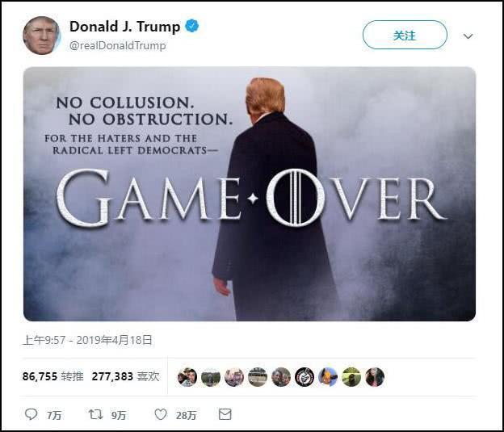The width and height of the screenshot is (504, 432).
Task: Open the Game Over tweet image
Action: pos(250,194)
